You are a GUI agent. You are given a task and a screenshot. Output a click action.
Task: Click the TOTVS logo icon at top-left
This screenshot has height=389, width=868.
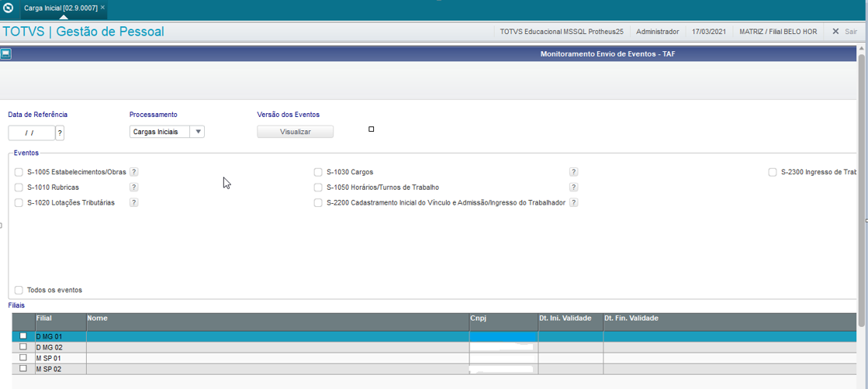click(9, 9)
